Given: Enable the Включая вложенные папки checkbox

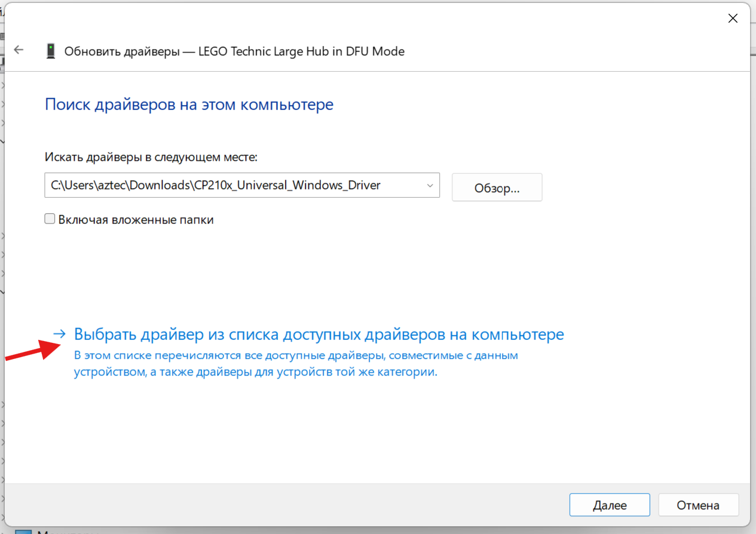Looking at the screenshot, I should tap(50, 219).
